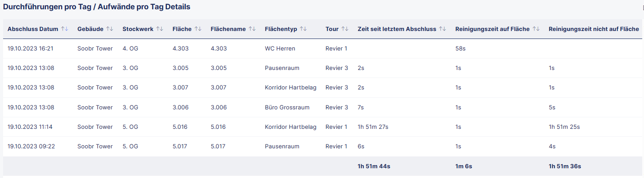Select the WC Herren row cell

281,49
